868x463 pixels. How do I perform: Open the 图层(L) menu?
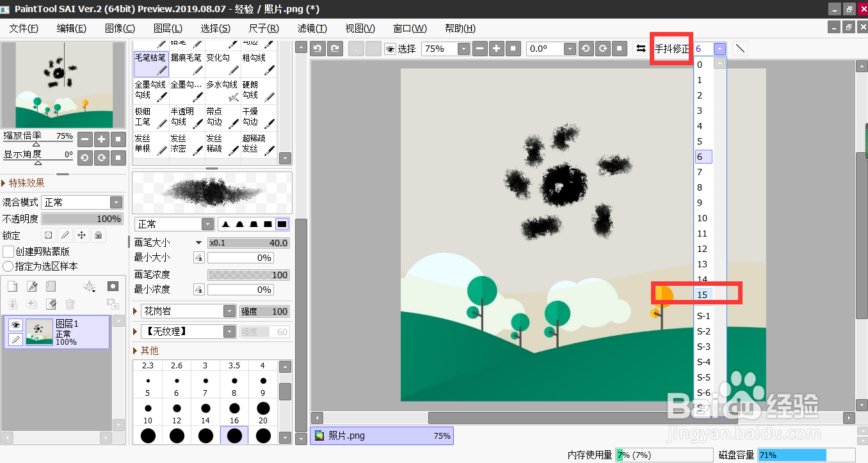[x=168, y=28]
